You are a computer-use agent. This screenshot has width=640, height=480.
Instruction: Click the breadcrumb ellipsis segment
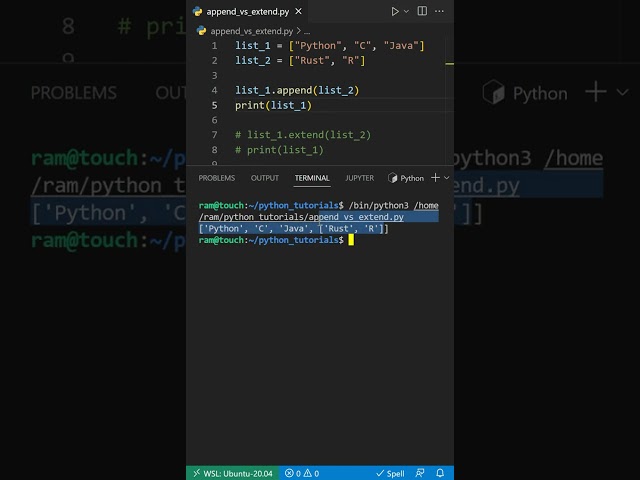307,31
